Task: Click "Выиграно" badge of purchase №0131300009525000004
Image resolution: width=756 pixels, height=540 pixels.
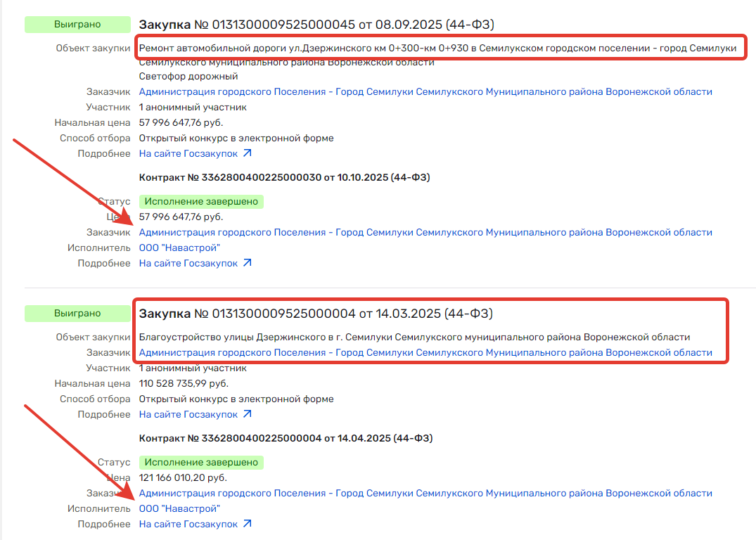Action: 77,314
